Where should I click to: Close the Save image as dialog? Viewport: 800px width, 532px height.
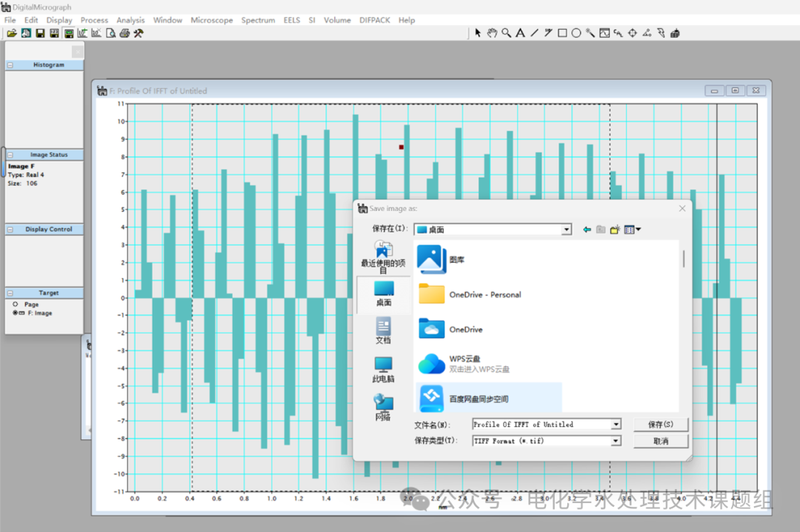[x=682, y=208]
